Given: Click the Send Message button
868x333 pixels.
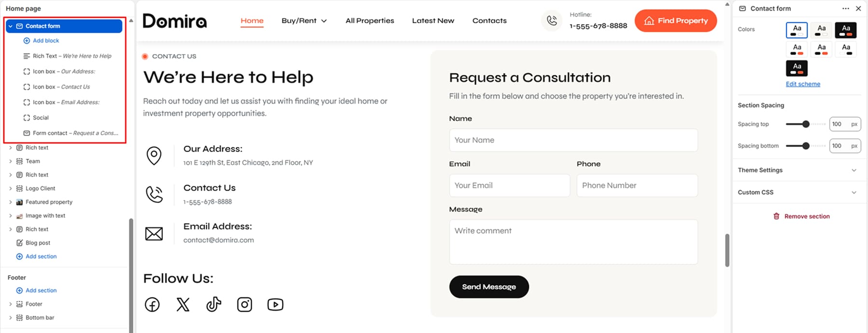Looking at the screenshot, I should click(489, 287).
